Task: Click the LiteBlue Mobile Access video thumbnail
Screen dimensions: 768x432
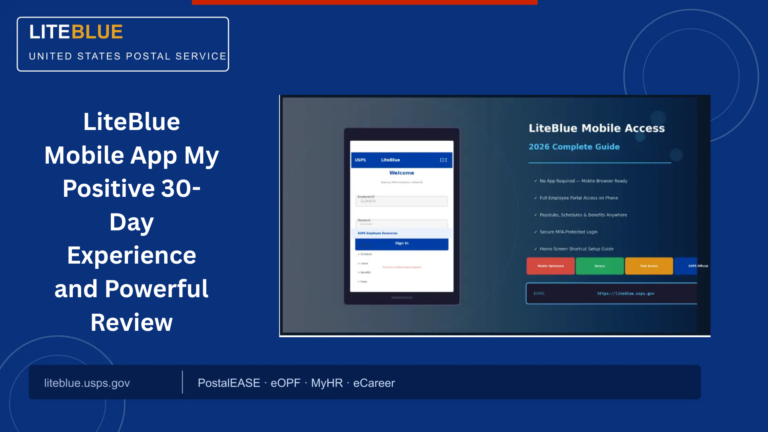Action: pos(495,216)
